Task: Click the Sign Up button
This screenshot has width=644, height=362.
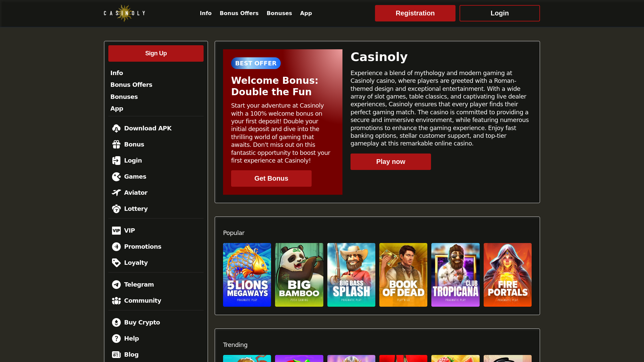Action: click(156, 53)
